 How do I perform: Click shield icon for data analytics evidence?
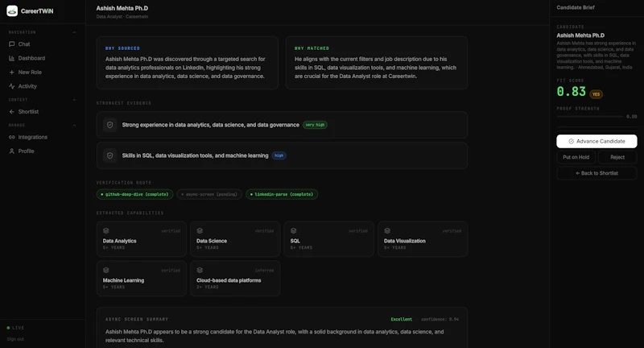tap(109, 125)
